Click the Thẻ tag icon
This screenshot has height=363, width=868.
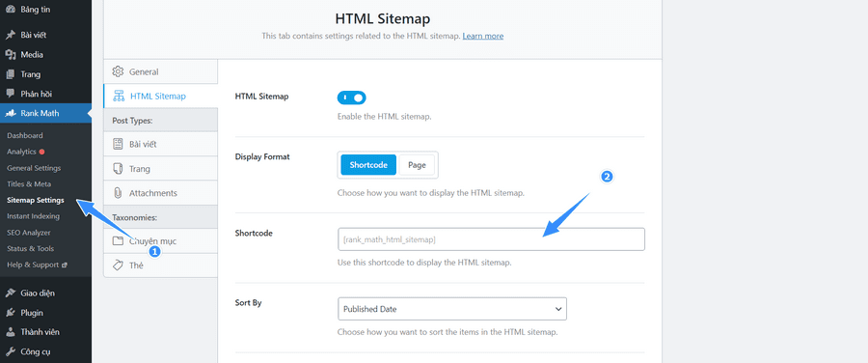(118, 265)
